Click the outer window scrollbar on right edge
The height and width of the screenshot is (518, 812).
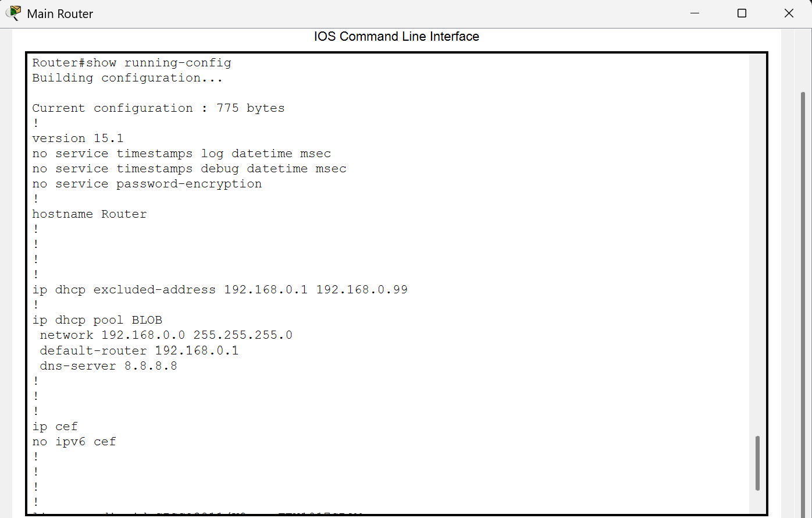803,291
